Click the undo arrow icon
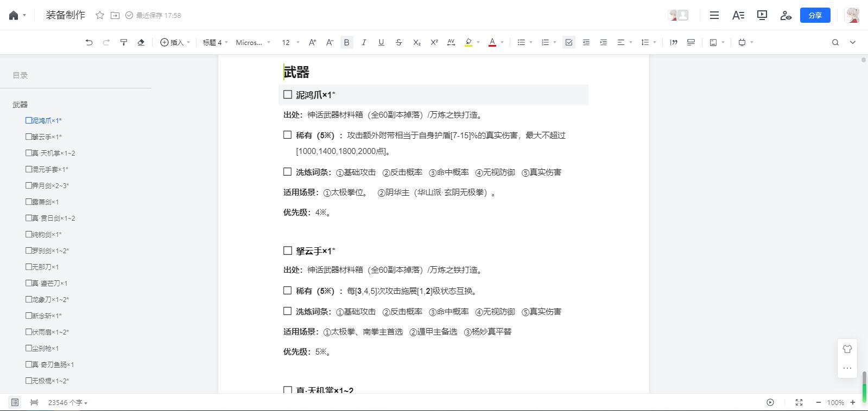The width and height of the screenshot is (868, 411). (x=89, y=42)
